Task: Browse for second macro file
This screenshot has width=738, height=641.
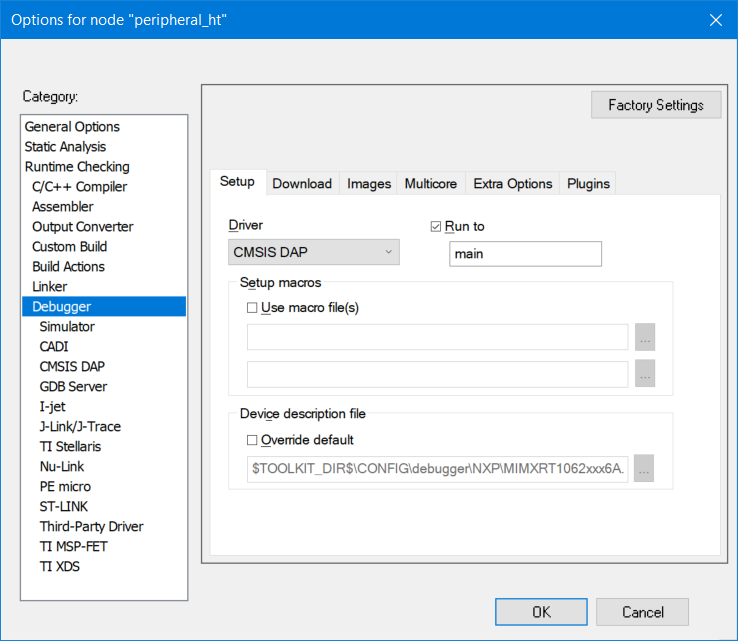Action: [x=644, y=374]
